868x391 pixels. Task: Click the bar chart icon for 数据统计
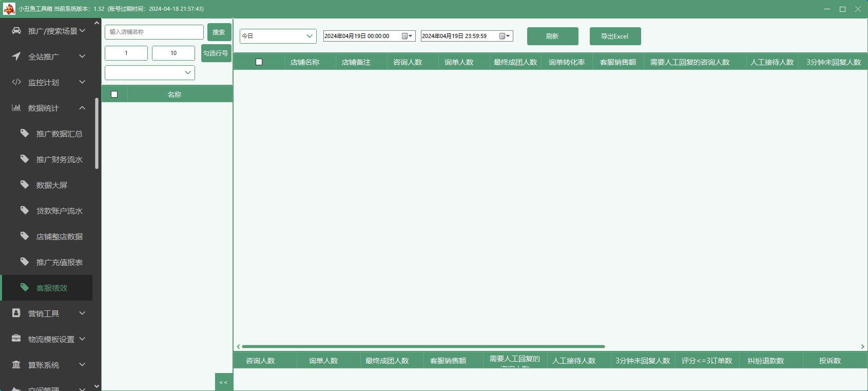coord(16,108)
